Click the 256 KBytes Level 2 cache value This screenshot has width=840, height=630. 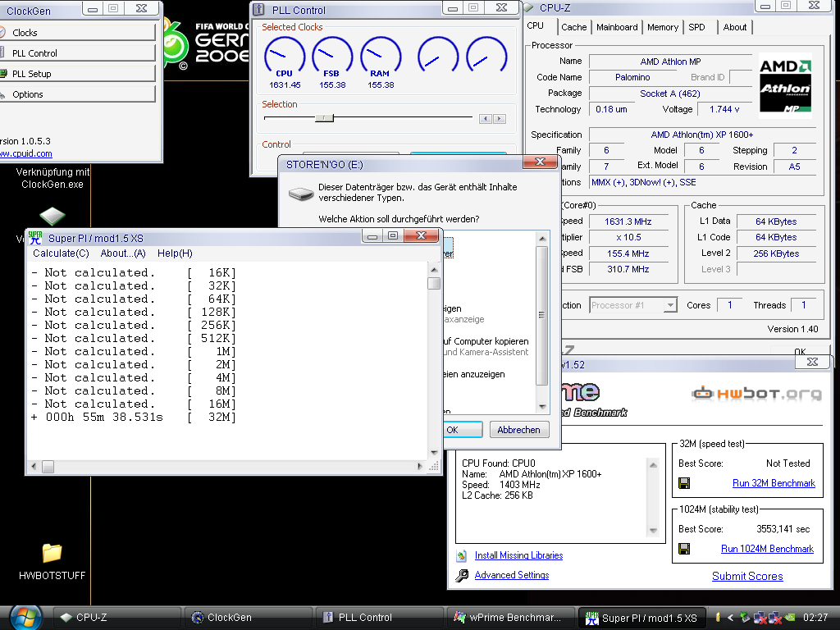click(x=776, y=253)
